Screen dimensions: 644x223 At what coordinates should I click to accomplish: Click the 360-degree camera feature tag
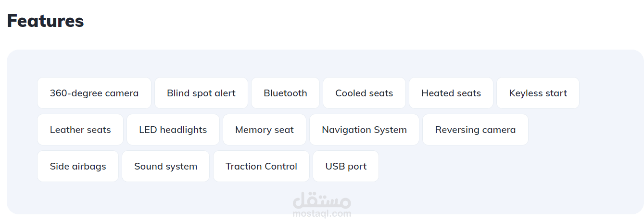point(94,93)
